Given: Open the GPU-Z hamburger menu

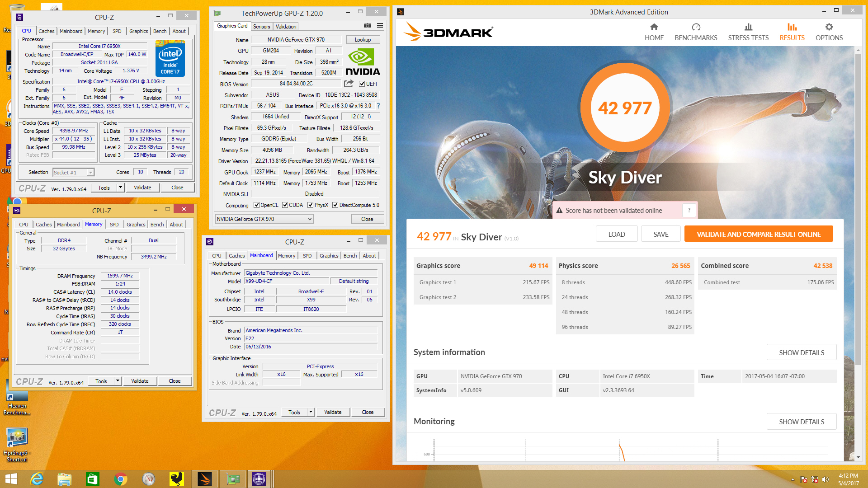Looking at the screenshot, I should (380, 26).
